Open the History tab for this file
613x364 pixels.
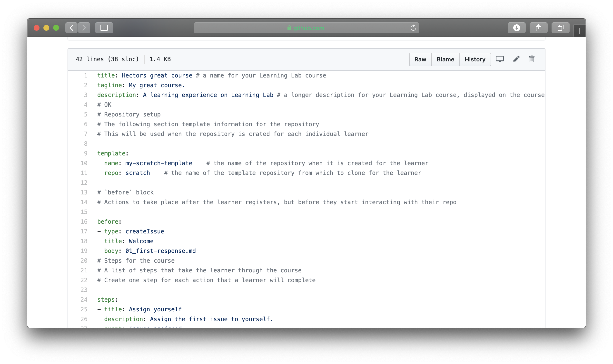click(x=475, y=59)
